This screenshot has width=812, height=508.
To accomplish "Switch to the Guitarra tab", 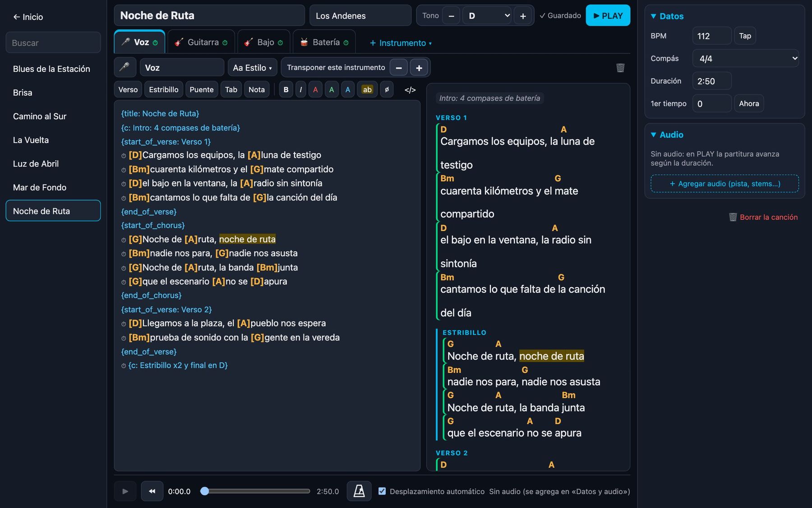I will click(x=201, y=42).
